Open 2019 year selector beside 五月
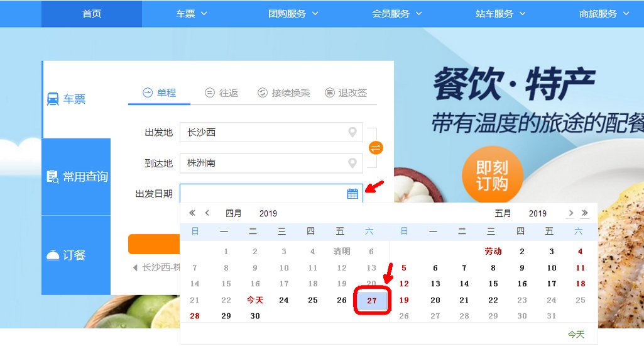The image size is (644, 346). [x=538, y=213]
